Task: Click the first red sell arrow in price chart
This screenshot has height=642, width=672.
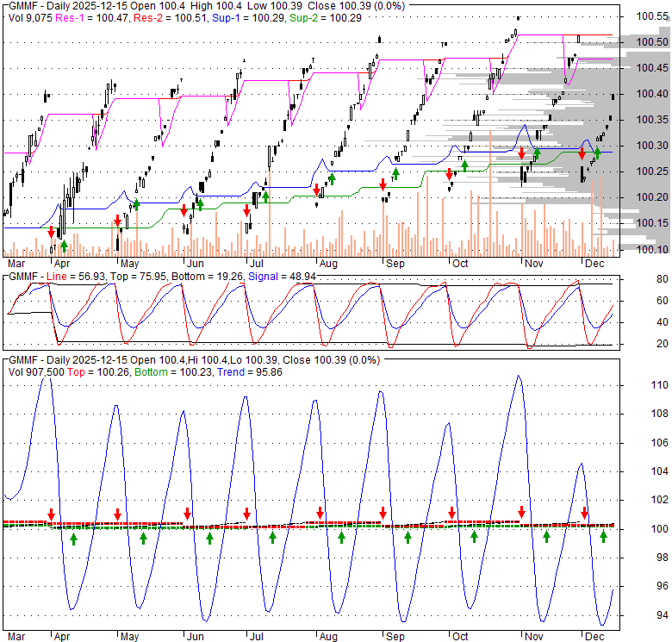Action: coord(51,232)
